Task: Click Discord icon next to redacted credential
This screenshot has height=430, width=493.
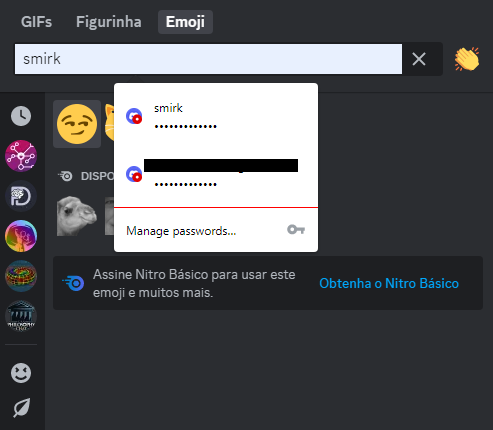Action: click(x=134, y=174)
